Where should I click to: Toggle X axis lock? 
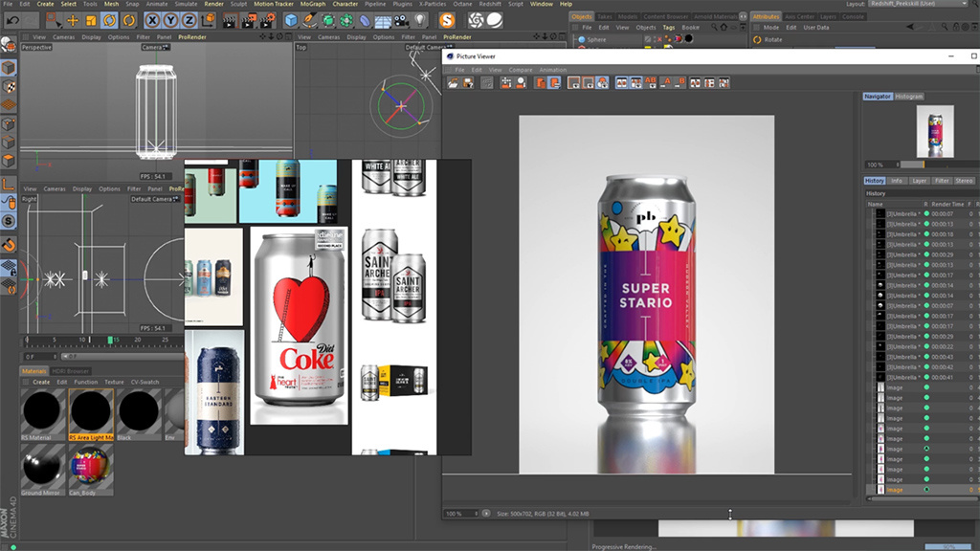(x=152, y=21)
